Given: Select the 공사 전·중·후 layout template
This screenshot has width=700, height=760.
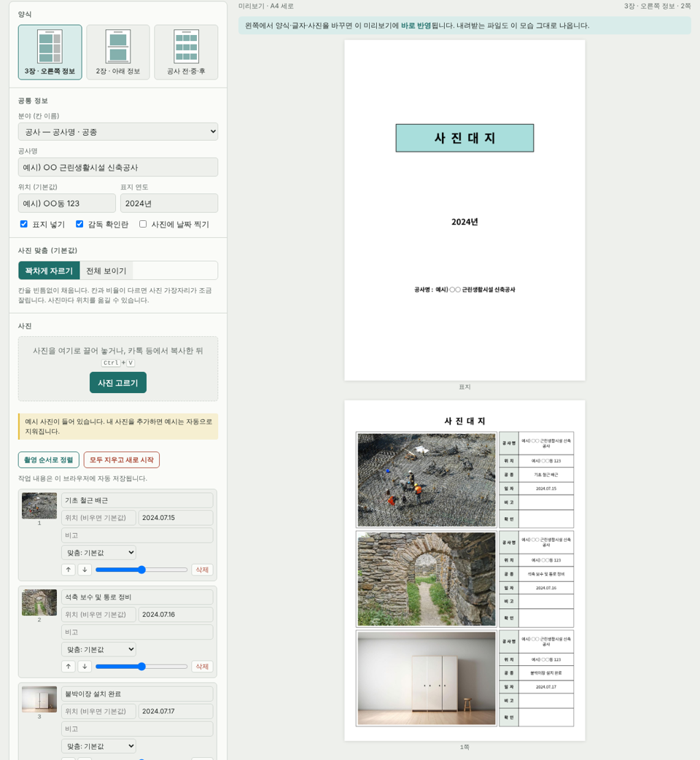Looking at the screenshot, I should [186, 53].
